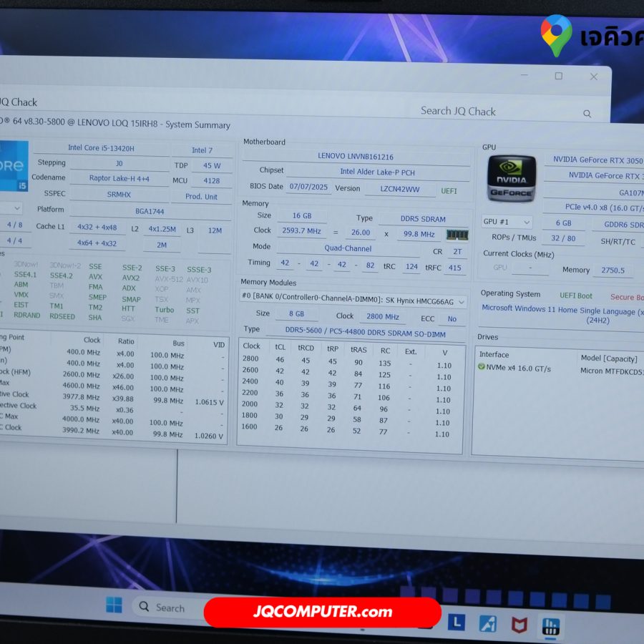
Task: Click the Microsoft Windows 11 Home OS text
Action: pos(562,314)
